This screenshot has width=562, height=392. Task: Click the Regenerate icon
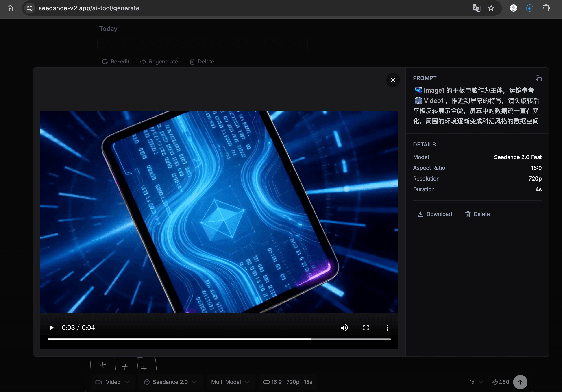[143, 62]
